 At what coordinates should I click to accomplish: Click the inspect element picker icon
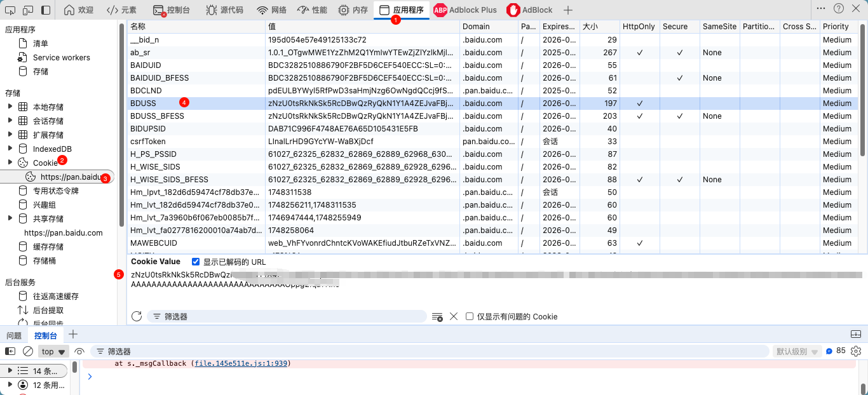coord(10,10)
